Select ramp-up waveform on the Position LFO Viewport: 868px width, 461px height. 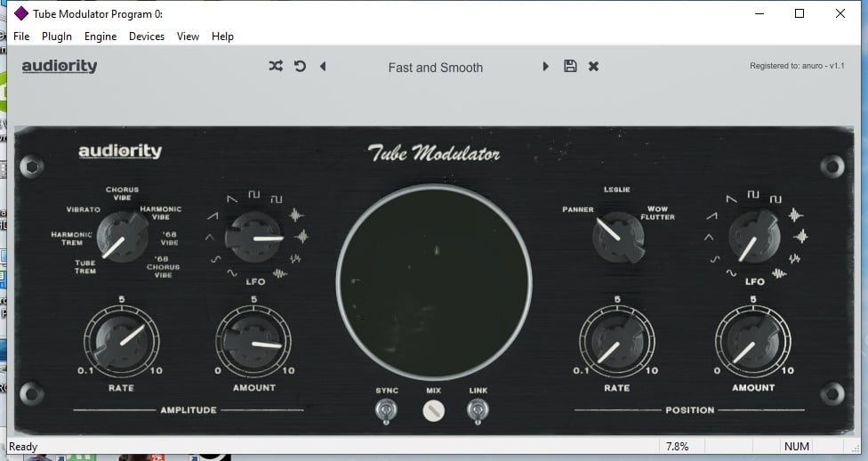pos(711,216)
